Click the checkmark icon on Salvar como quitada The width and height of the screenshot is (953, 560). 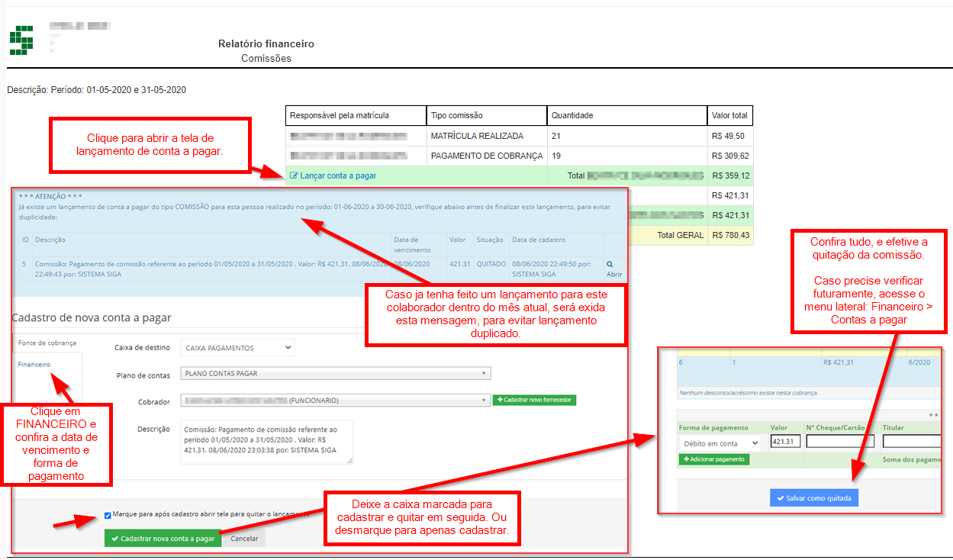pyautogui.click(x=780, y=498)
